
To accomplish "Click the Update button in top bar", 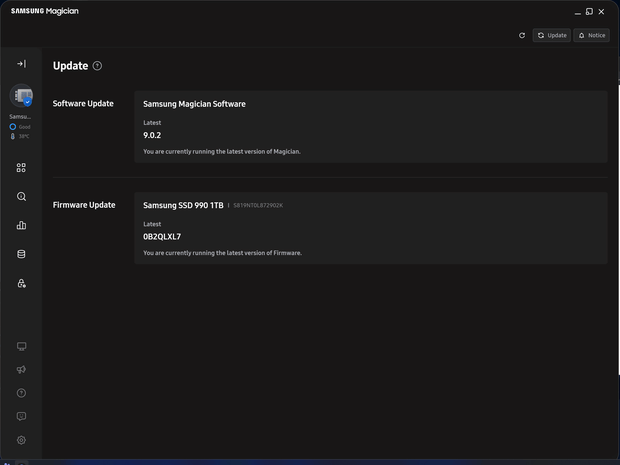I will pos(552,35).
